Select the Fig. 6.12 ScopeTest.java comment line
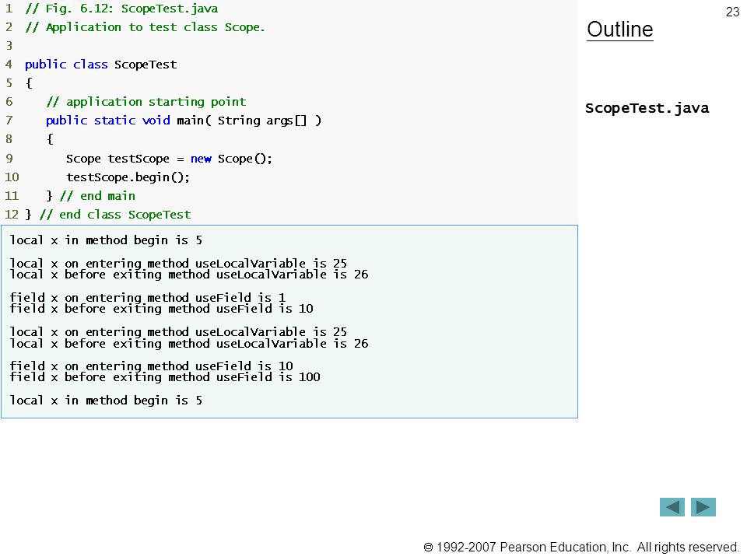This screenshot has width=747, height=560. (x=121, y=9)
